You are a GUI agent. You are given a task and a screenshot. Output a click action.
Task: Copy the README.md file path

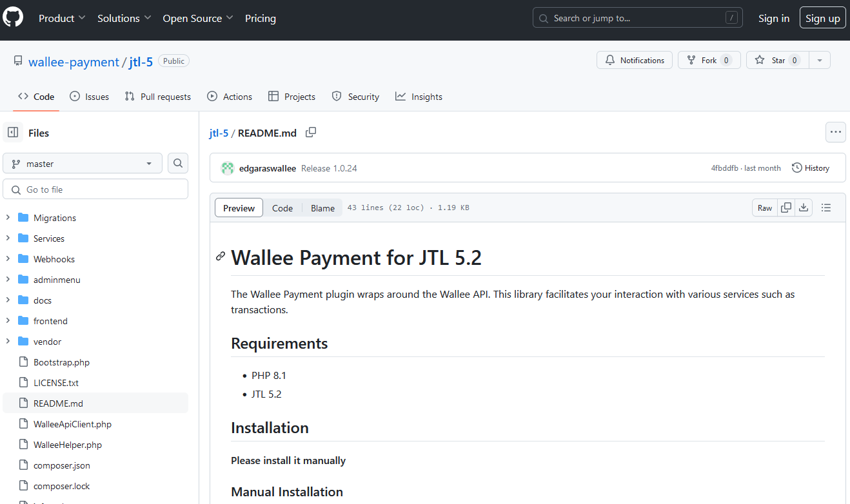click(311, 132)
